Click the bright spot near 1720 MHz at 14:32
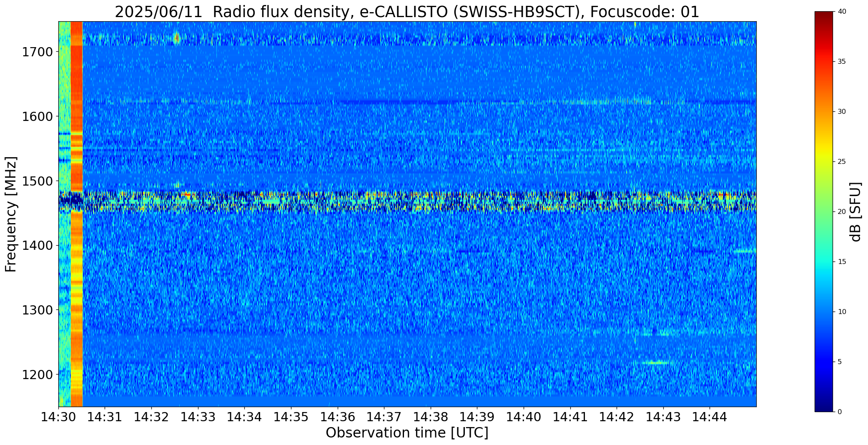Image resolution: width=868 pixels, height=445 pixels. pyautogui.click(x=176, y=38)
